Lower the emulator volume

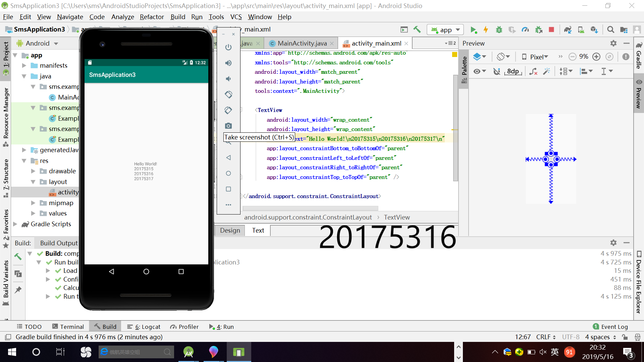[x=228, y=79]
